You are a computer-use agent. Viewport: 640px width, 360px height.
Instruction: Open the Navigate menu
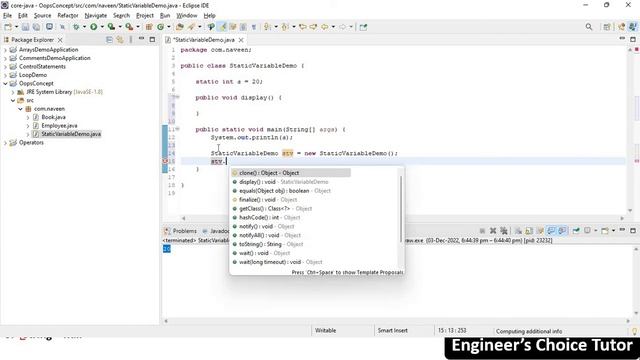pyautogui.click(x=96, y=16)
